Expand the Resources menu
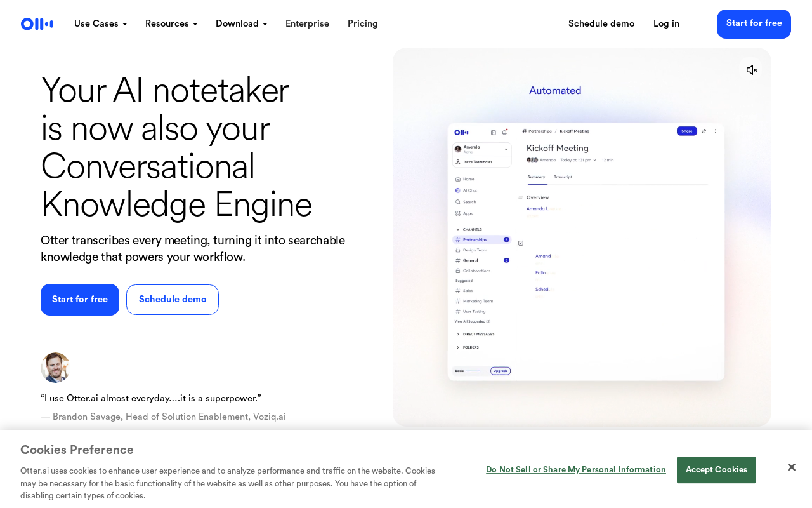Screen dimensions: 812x508 [171, 24]
